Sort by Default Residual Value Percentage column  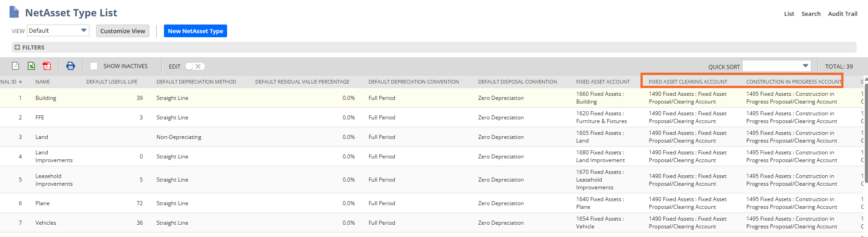(x=302, y=82)
